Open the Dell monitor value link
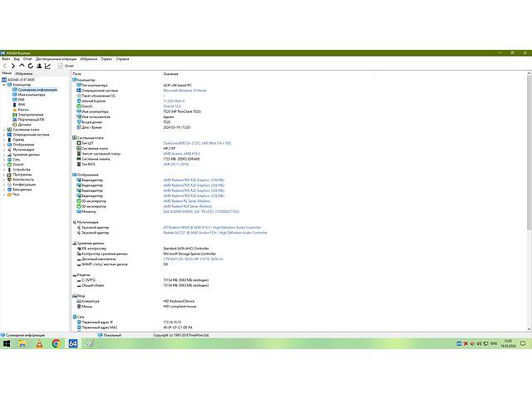The image size is (532, 399). [201, 212]
